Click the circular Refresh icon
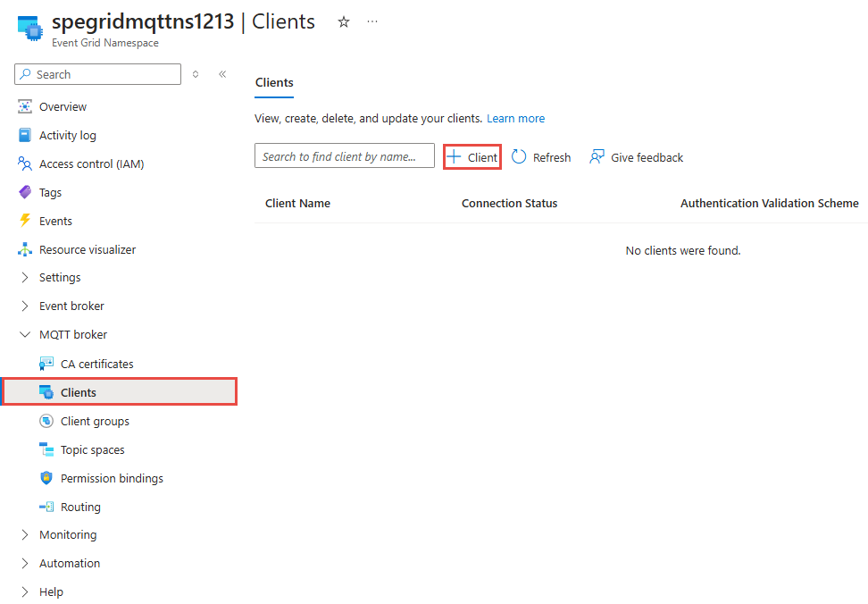The width and height of the screenshot is (868, 604). (x=519, y=156)
